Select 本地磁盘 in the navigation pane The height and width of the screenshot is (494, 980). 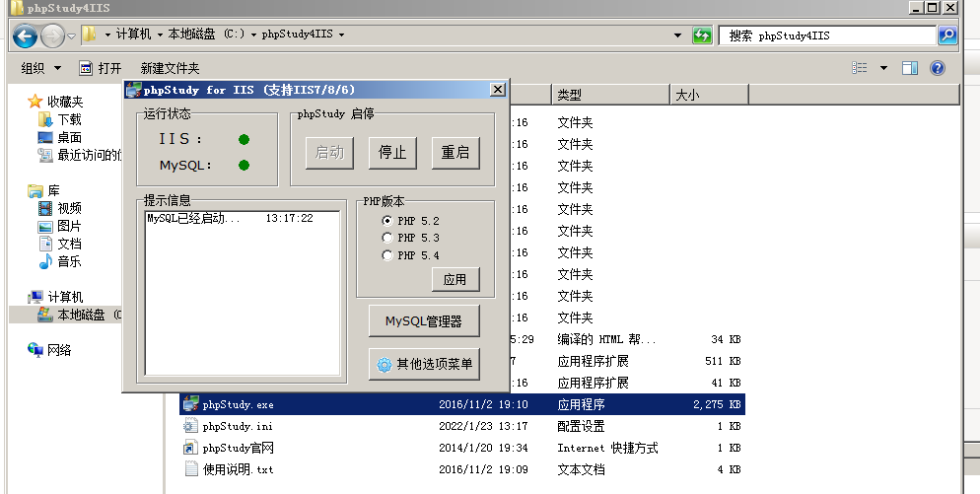[x=81, y=315]
